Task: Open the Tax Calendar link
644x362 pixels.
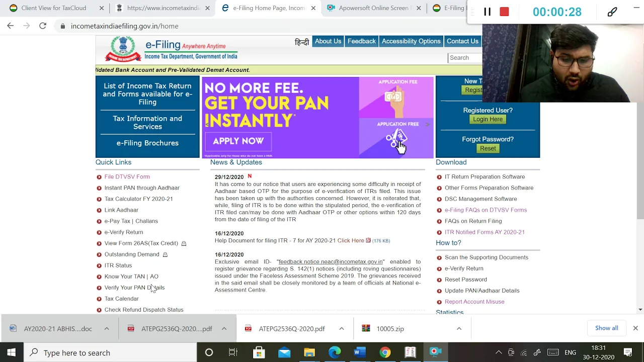Action: (x=121, y=298)
